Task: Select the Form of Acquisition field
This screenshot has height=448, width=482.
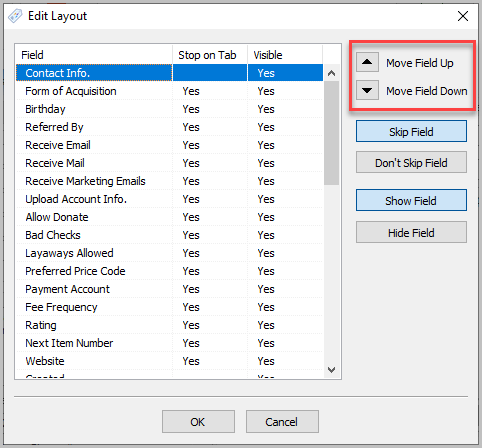Action: pyautogui.click(x=169, y=91)
